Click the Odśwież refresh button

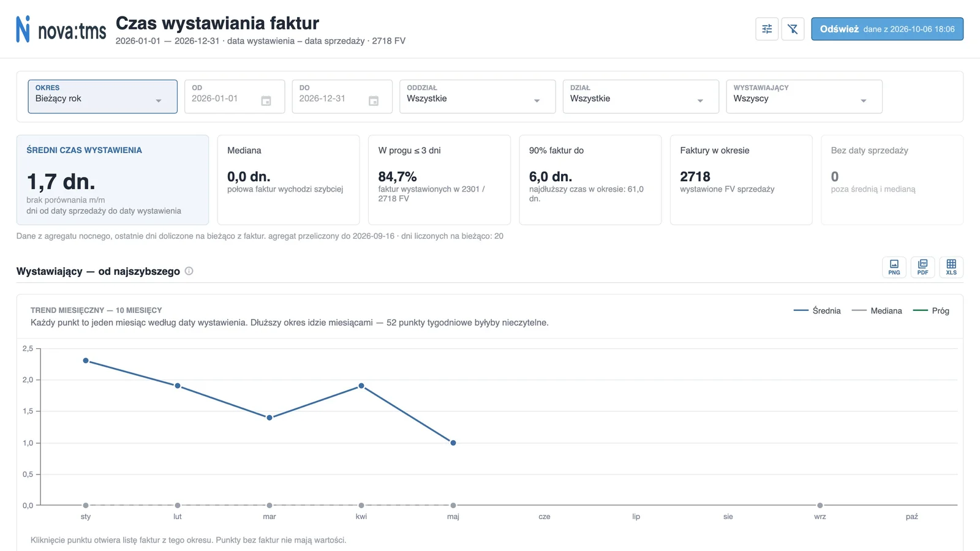point(887,29)
